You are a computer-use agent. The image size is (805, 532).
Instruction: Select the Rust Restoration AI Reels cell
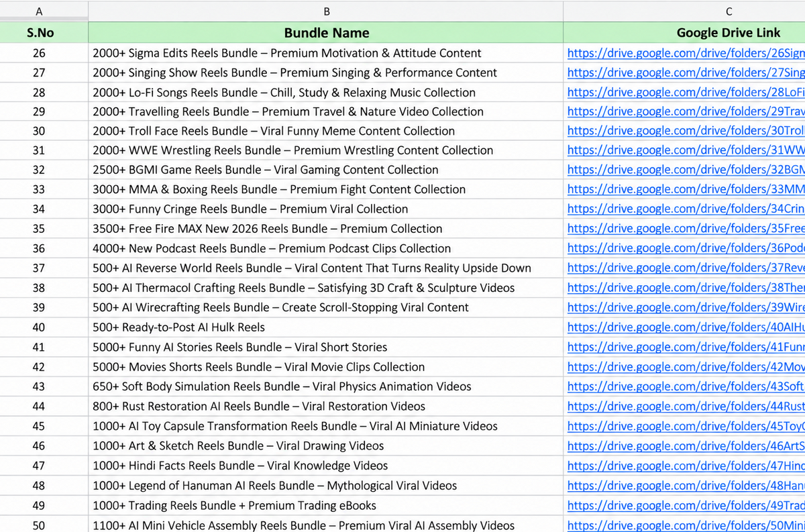(326, 406)
